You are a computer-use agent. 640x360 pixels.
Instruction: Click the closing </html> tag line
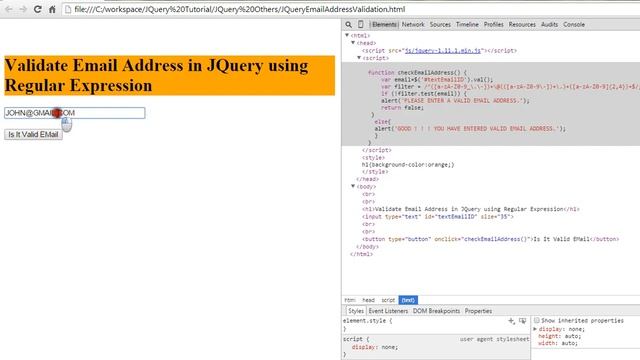[x=361, y=254]
